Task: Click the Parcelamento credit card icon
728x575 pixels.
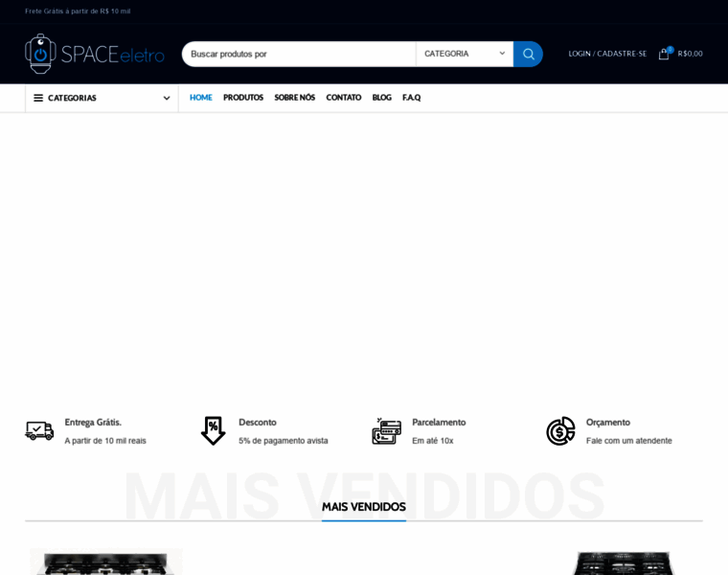Action: tap(386, 431)
